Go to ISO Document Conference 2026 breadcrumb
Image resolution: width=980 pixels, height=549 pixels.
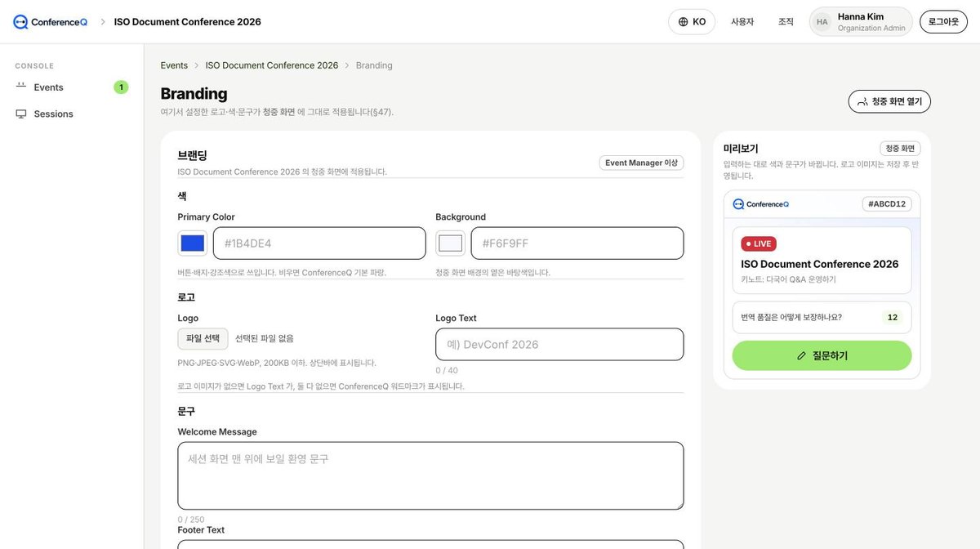(272, 65)
